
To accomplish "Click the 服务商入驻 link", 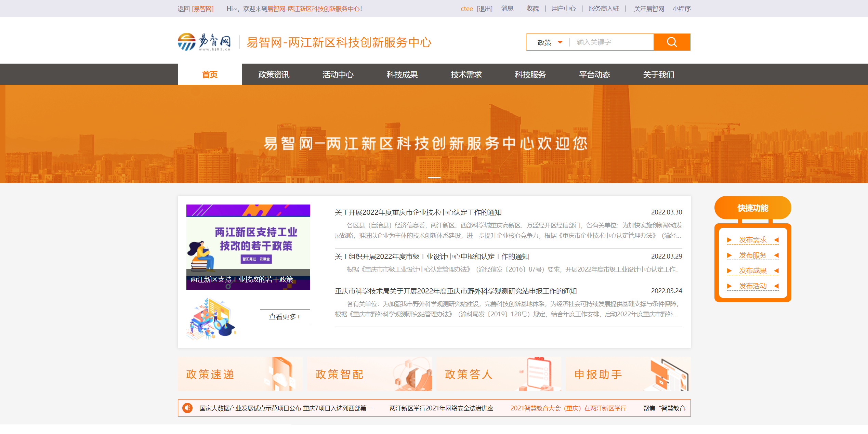I will [x=604, y=9].
